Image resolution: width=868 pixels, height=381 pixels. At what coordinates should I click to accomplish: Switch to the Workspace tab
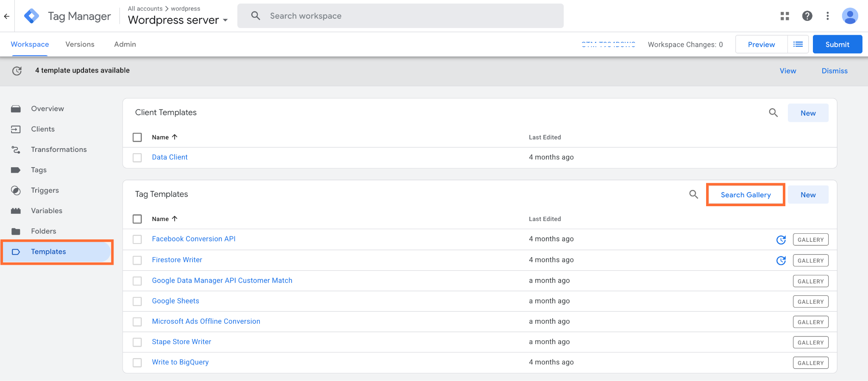[x=30, y=44]
